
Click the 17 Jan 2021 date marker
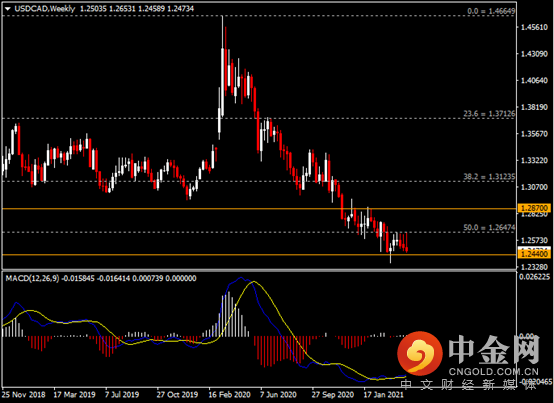(383, 395)
